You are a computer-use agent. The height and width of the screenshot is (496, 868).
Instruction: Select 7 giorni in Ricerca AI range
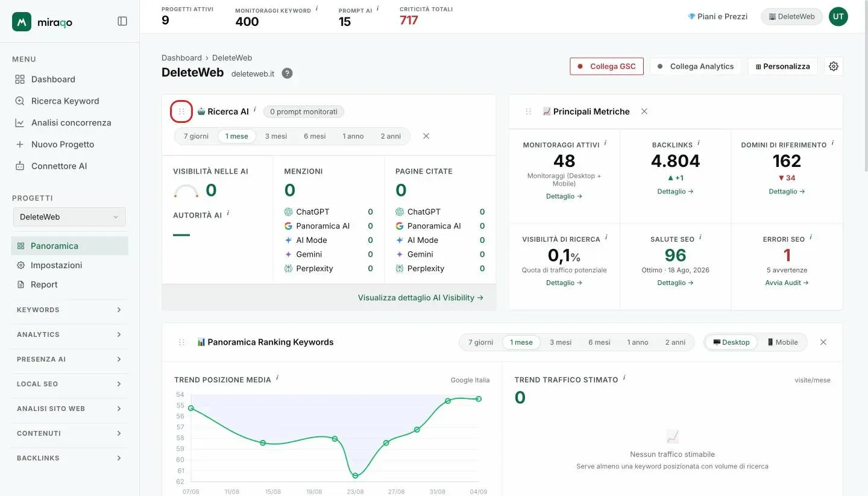point(196,136)
